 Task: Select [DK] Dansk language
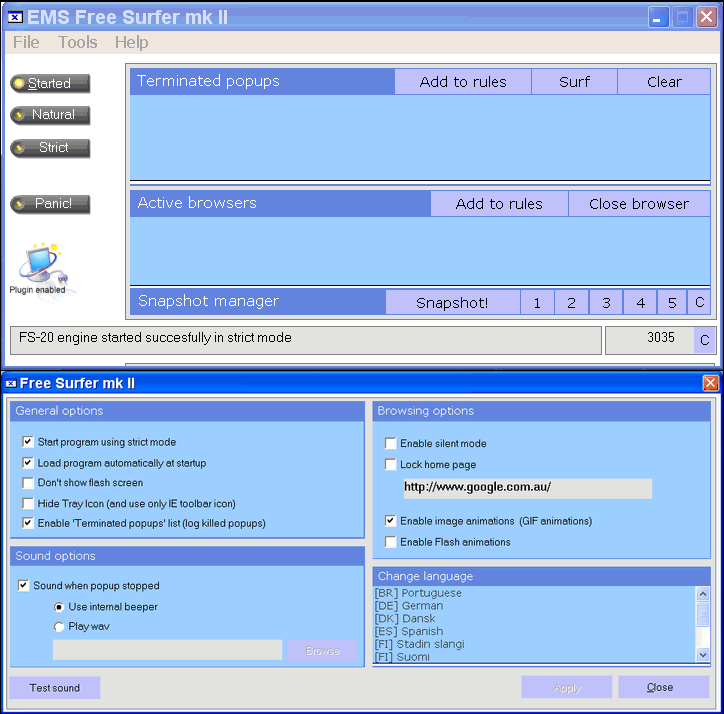tap(535, 619)
